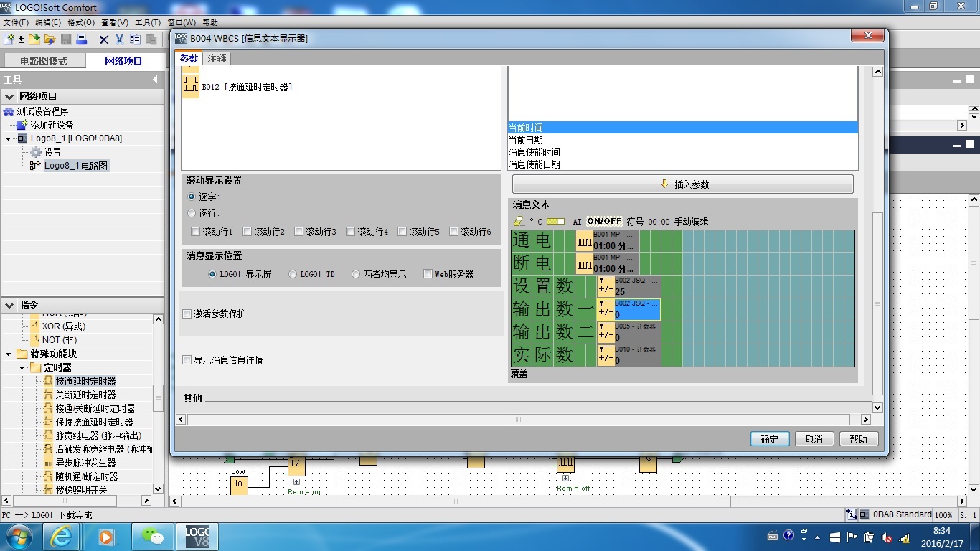Click the dialog's vertical scrollbar thumb
980x551 pixels.
(x=877, y=303)
